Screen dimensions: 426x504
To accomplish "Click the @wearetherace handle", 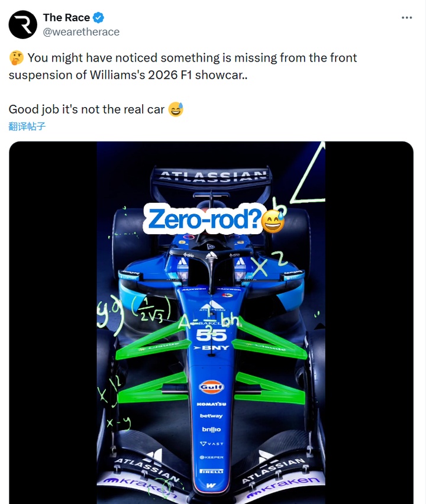I will click(81, 32).
